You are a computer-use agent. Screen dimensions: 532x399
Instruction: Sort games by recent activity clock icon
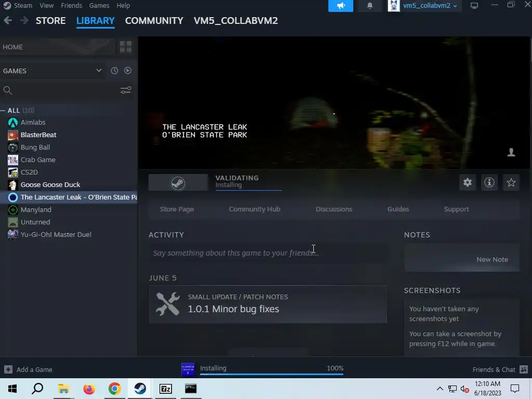pyautogui.click(x=114, y=71)
